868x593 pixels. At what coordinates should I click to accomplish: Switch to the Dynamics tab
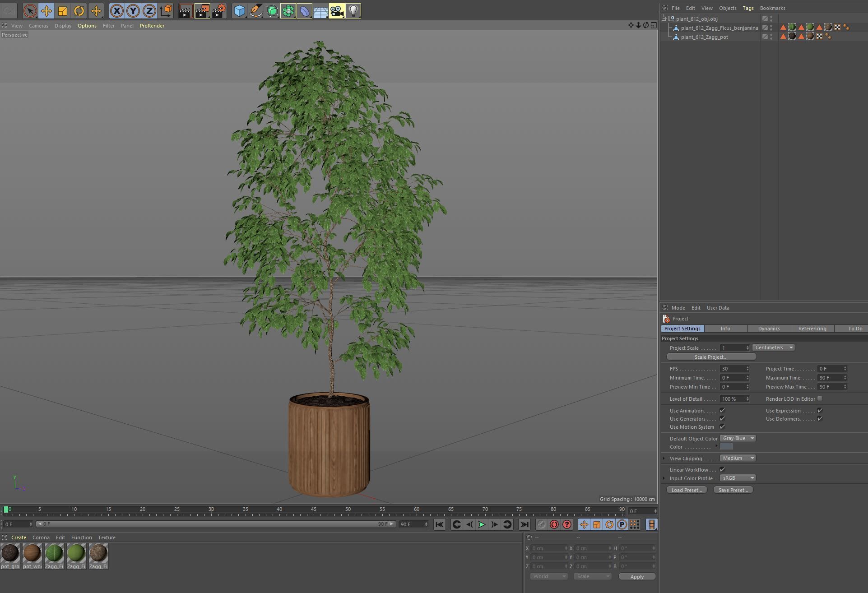pyautogui.click(x=769, y=329)
